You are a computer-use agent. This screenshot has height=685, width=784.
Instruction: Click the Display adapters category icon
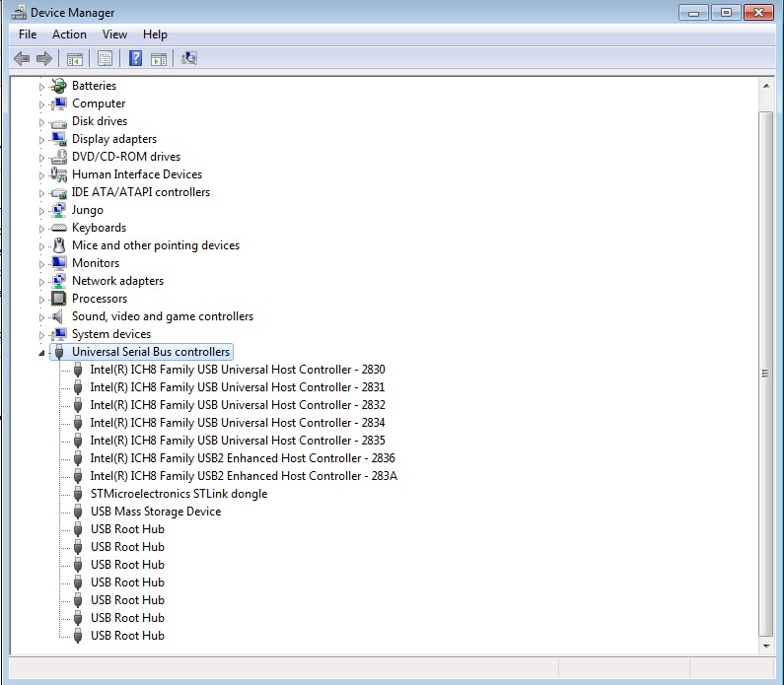(x=58, y=139)
